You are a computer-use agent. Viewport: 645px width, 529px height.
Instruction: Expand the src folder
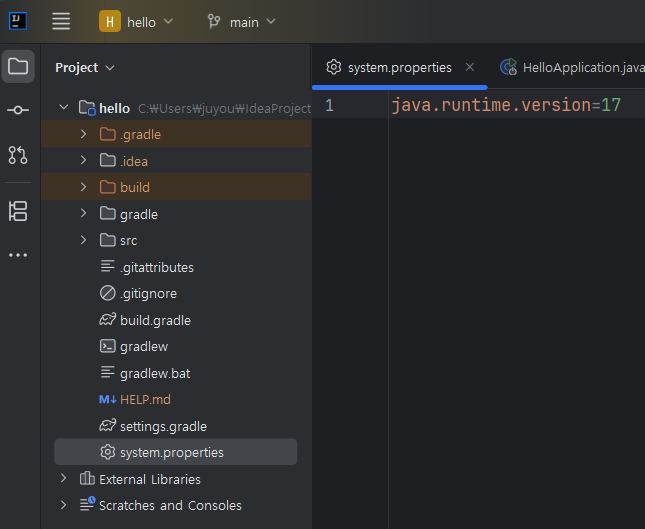click(84, 240)
